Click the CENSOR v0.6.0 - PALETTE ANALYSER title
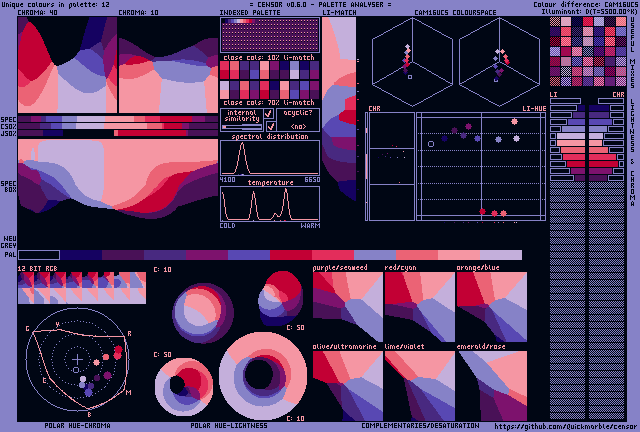 (320, 4)
